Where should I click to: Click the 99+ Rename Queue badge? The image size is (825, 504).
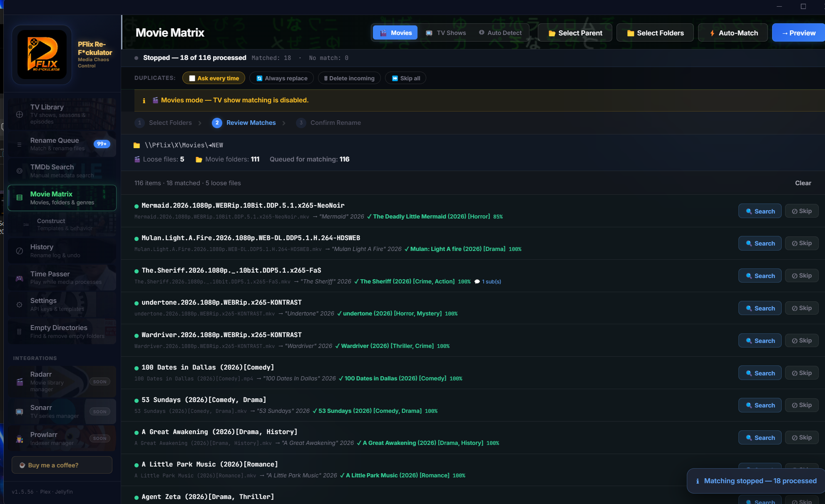click(x=102, y=144)
